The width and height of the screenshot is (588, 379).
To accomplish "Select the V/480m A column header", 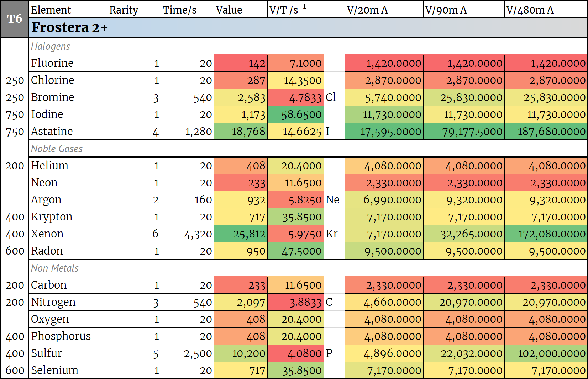I will tap(546, 10).
